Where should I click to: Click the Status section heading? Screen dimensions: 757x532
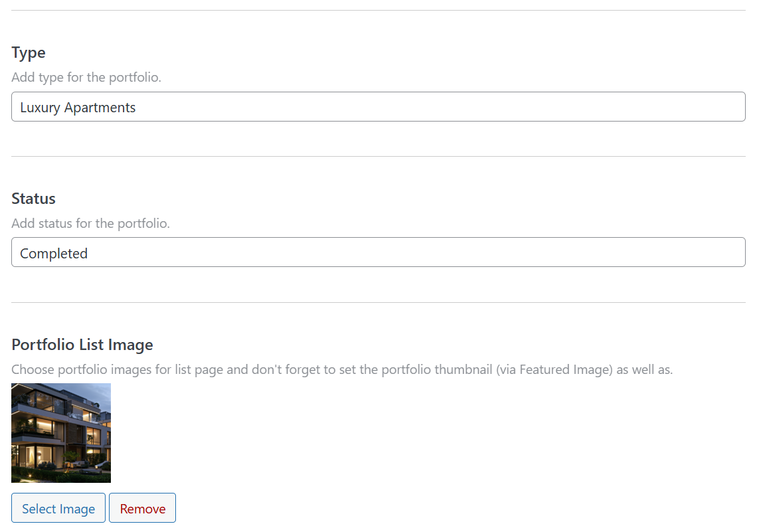[33, 198]
